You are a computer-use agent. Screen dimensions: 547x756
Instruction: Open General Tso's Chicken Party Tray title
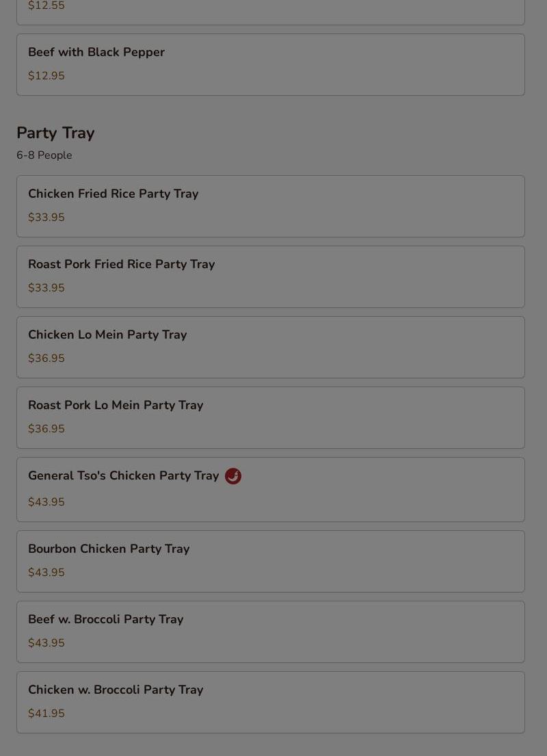click(123, 476)
